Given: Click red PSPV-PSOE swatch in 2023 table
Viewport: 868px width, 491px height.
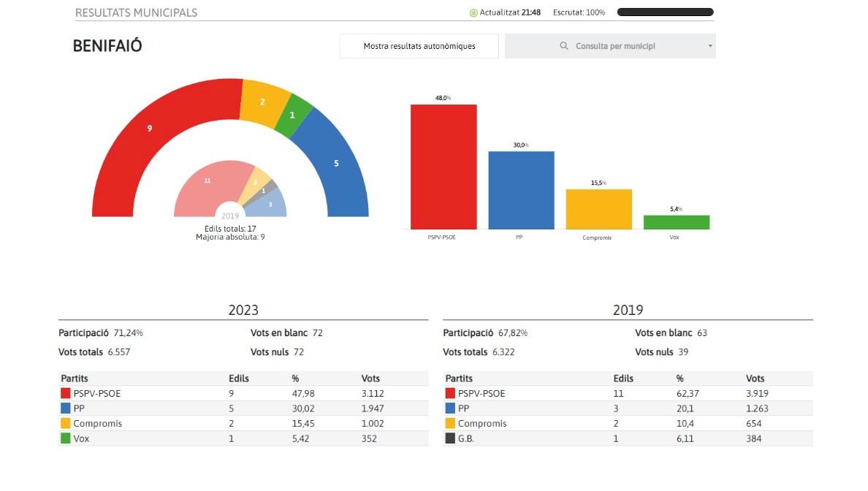Looking at the screenshot, I should 66,393.
